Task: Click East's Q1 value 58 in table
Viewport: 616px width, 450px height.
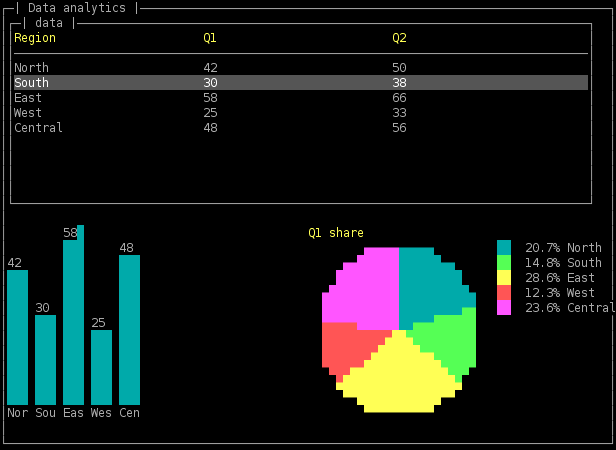Action: tap(210, 97)
